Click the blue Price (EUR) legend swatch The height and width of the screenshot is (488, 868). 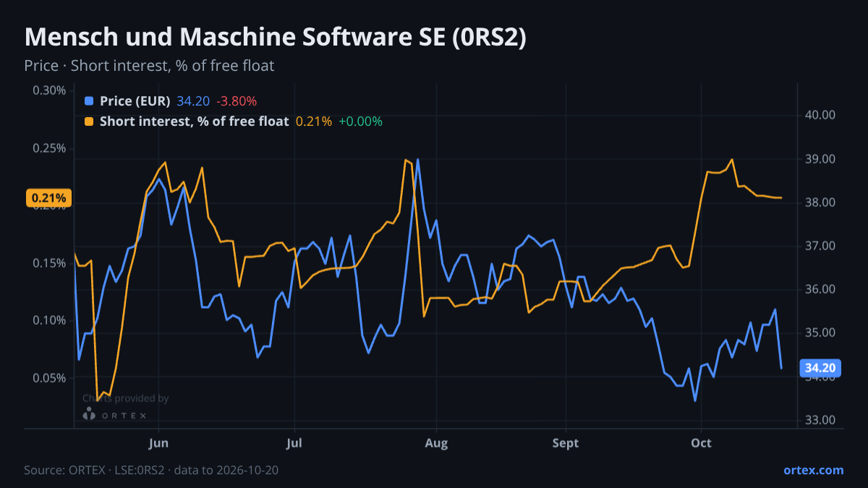89,101
